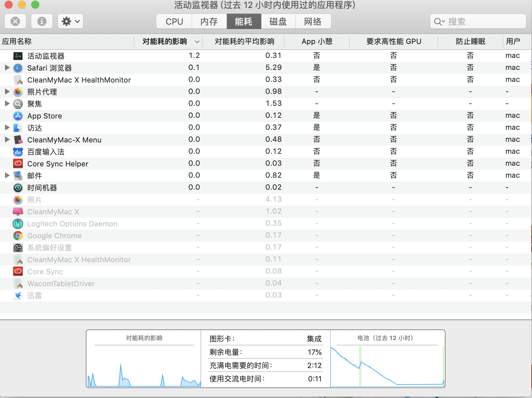
Task: Open the gear action dropdown menu
Action: pos(70,22)
